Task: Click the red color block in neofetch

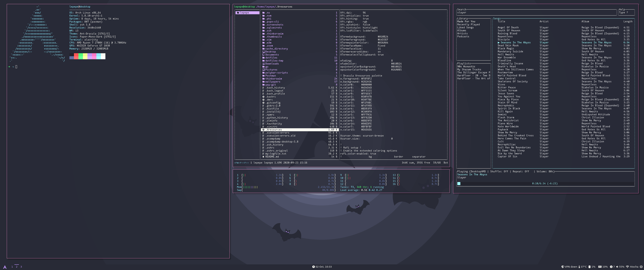Action: pos(76,56)
